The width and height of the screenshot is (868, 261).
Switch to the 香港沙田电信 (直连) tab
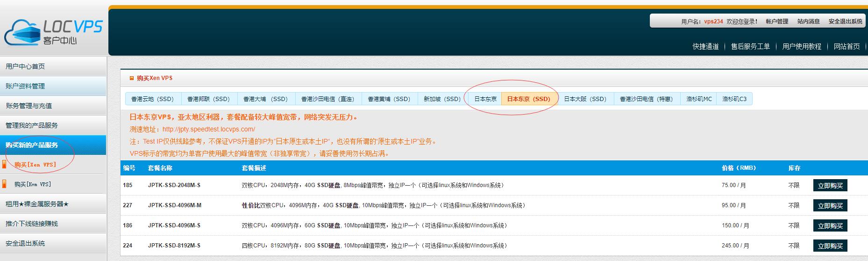pyautogui.click(x=327, y=99)
